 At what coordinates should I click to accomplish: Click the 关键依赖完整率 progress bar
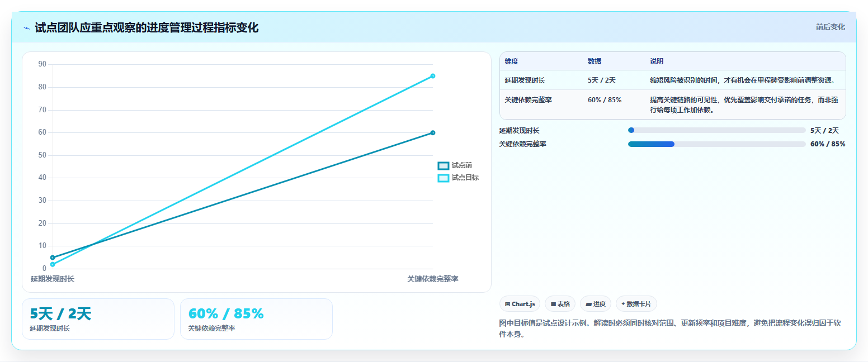tap(717, 144)
